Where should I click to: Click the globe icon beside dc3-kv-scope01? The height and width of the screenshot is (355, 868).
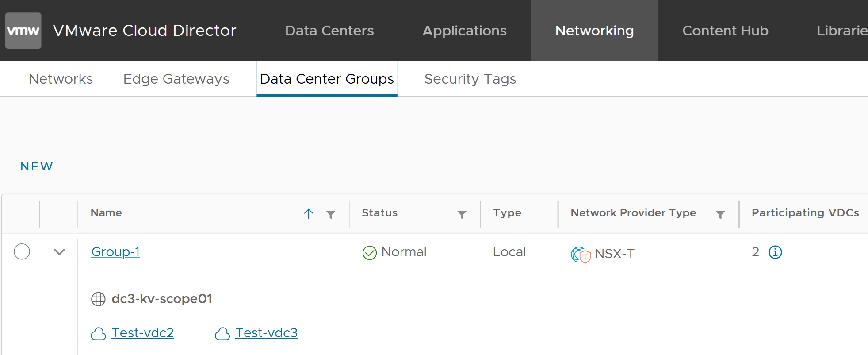pyautogui.click(x=98, y=299)
